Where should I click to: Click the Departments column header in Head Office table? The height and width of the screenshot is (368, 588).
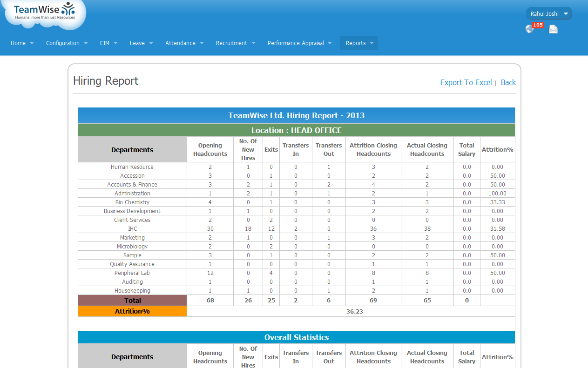[x=132, y=150]
